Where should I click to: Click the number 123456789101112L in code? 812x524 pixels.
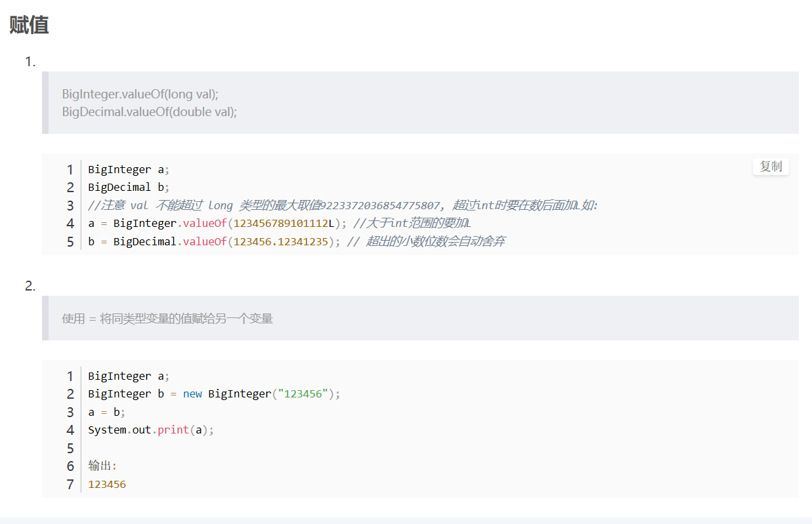point(284,224)
